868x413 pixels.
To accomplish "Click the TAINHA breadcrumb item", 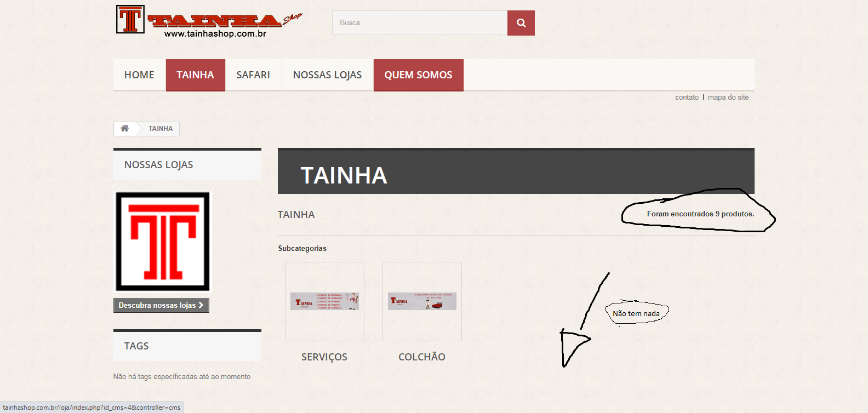I will click(161, 129).
